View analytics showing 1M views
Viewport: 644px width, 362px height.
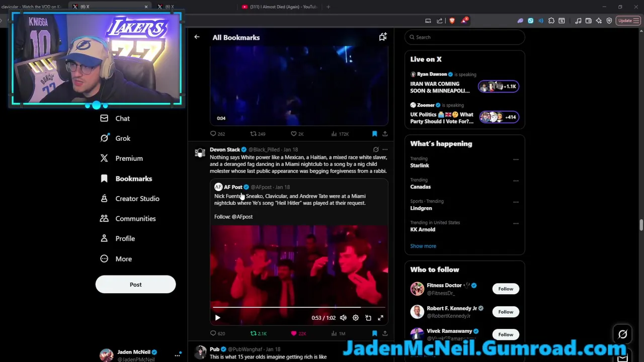pyautogui.click(x=338, y=333)
